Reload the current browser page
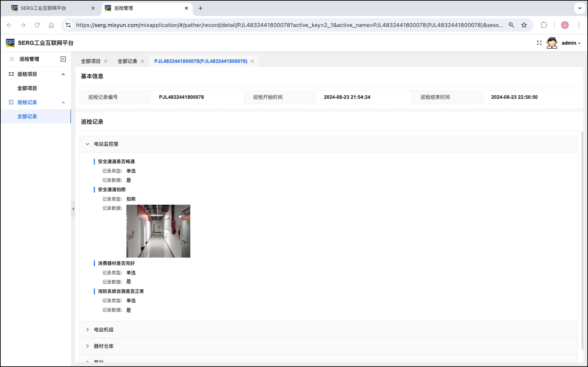 pos(37,25)
